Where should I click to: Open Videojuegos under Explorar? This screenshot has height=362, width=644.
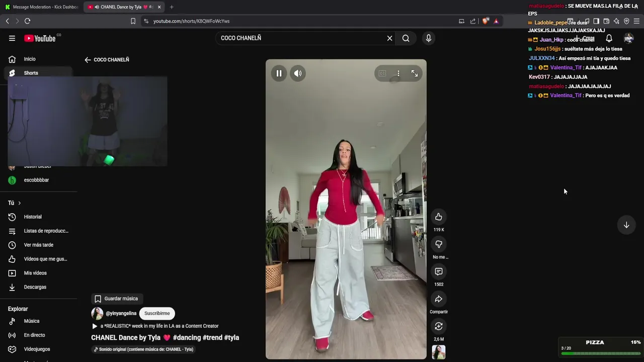pos(39,349)
